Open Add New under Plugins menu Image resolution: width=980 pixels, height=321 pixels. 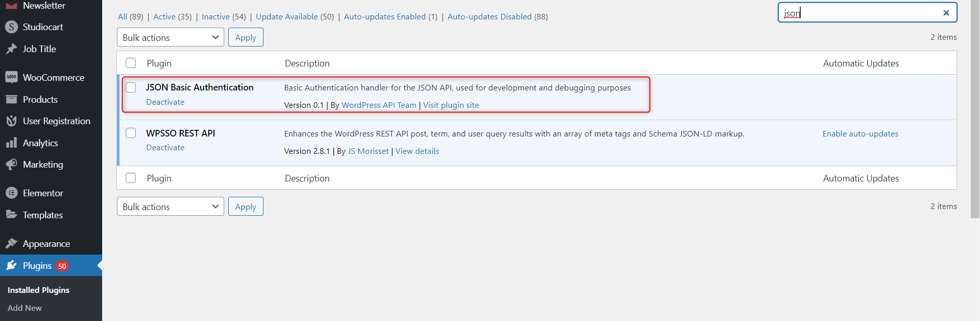(25, 308)
